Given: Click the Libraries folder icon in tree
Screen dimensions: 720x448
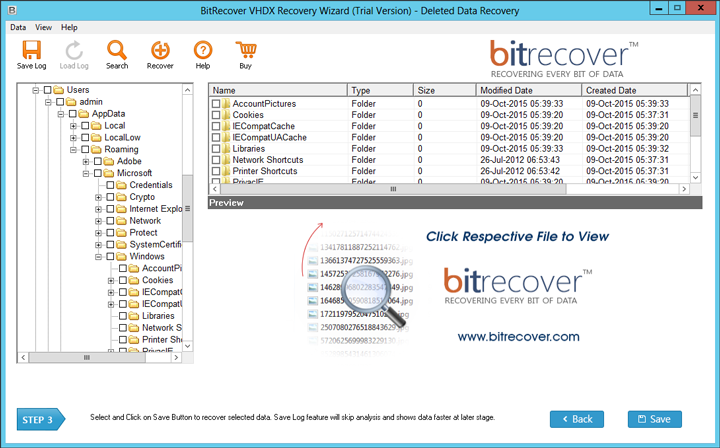Looking at the screenshot, I should point(134,316).
